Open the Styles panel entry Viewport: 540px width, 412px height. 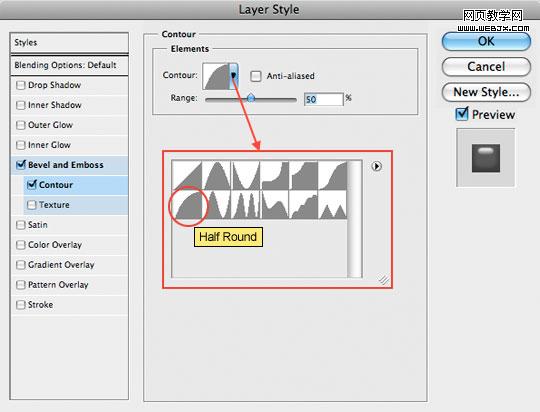pyautogui.click(x=69, y=43)
